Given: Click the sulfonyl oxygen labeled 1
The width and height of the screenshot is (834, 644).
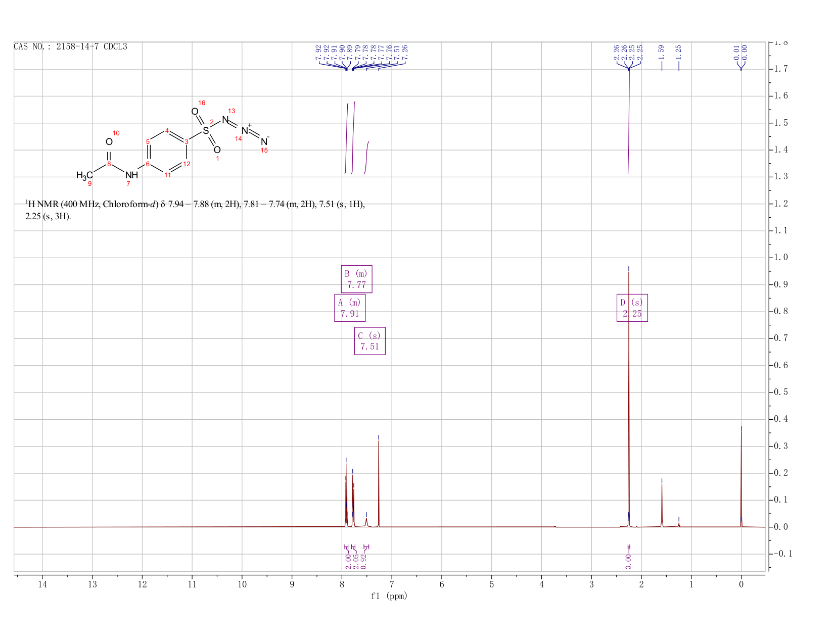Looking at the screenshot, I should 217,150.
